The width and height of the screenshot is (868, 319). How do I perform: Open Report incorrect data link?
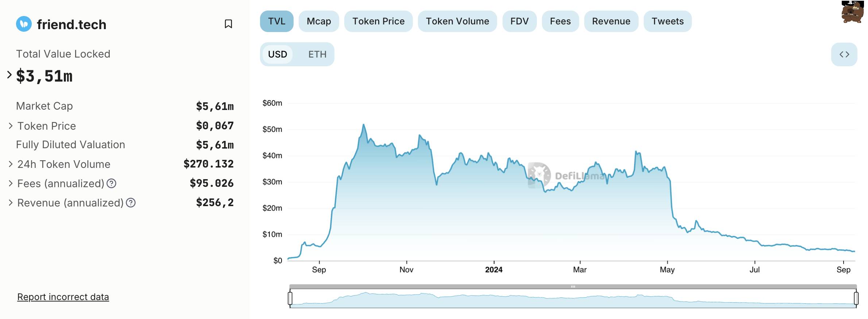tap(63, 297)
